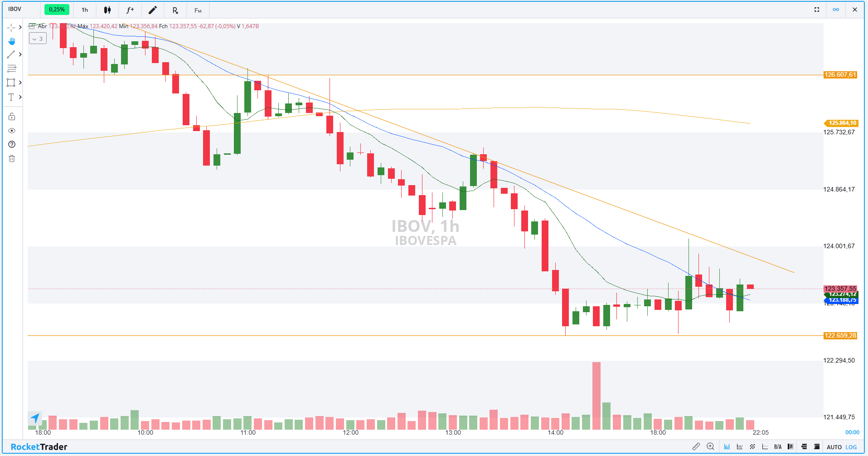The width and height of the screenshot is (868, 456).
Task: Expand the shape tool options arrow
Action: pyautogui.click(x=20, y=83)
